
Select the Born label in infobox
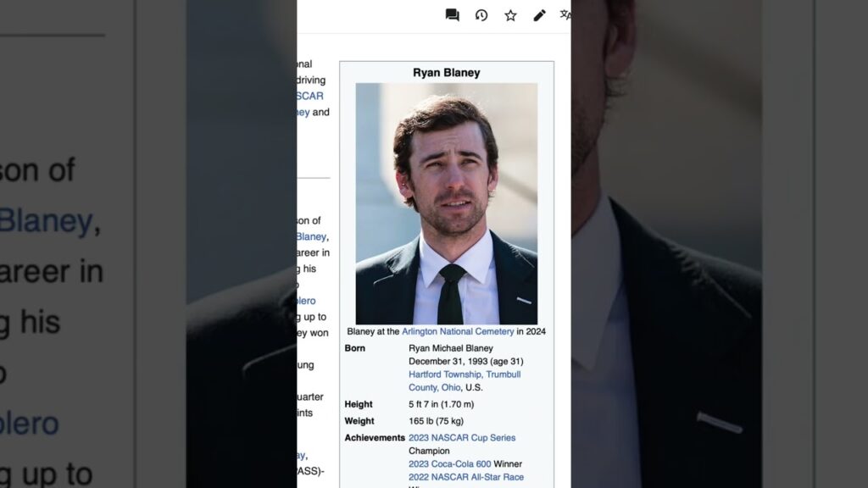pos(355,348)
